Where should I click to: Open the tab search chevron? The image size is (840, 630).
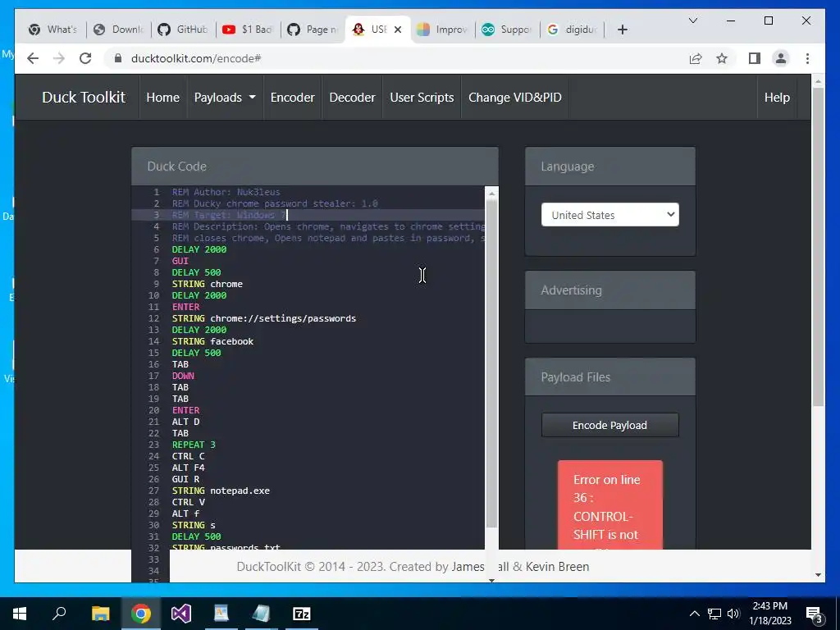[692, 21]
